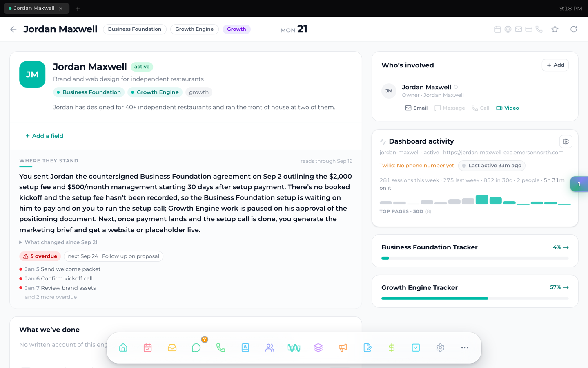The image size is (588, 368).
Task: Open the dollar sign billing icon
Action: pyautogui.click(x=392, y=348)
